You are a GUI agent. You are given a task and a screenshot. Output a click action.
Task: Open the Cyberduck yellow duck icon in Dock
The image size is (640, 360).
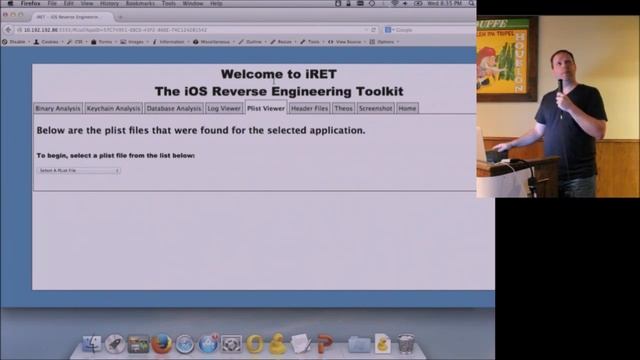click(x=278, y=344)
